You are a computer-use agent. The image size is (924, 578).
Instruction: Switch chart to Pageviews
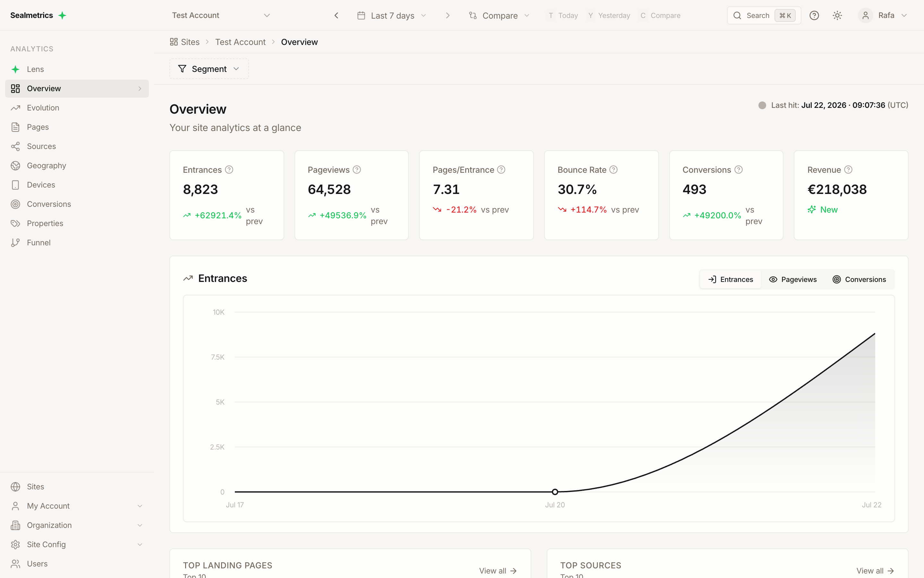793,279
